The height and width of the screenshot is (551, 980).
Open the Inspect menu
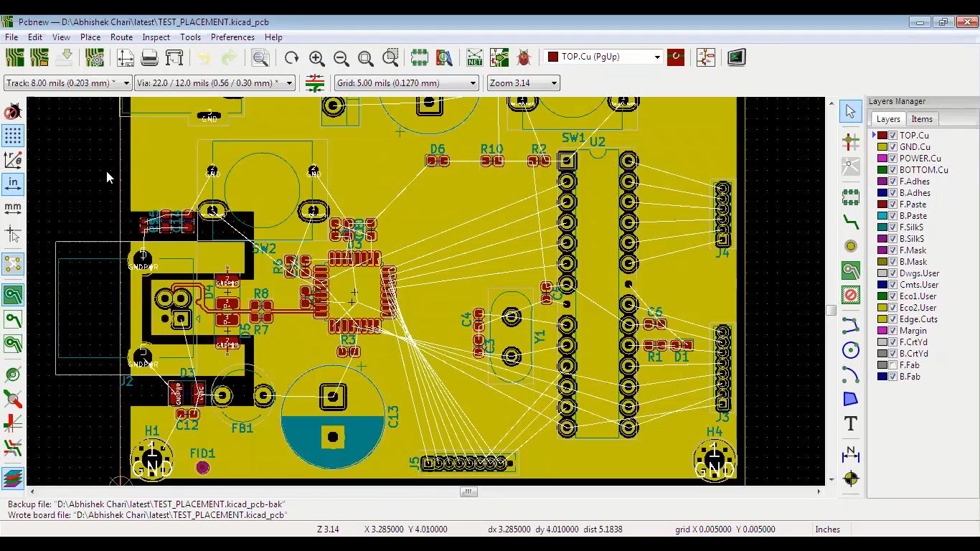(x=156, y=37)
